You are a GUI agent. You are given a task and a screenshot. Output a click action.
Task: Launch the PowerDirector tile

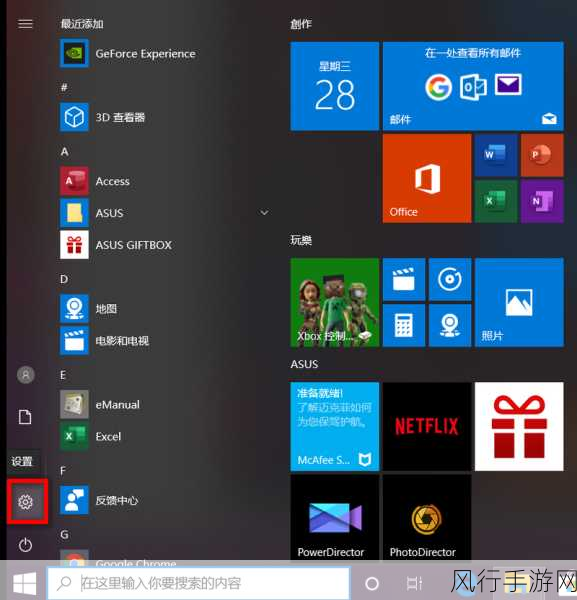click(x=335, y=517)
